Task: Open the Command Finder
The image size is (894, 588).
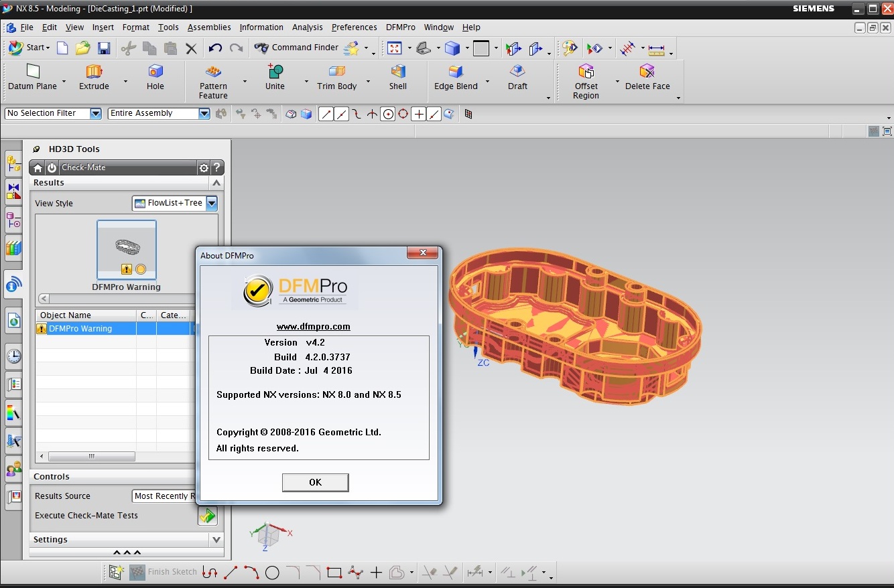Action: 296,48
